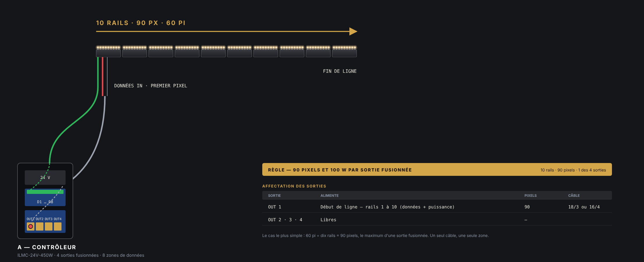Select the yellow OUT4 terminal square

[x=58, y=226]
